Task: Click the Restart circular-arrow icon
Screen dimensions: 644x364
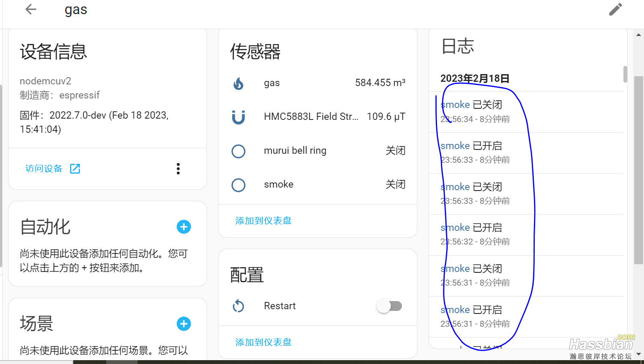Action: pos(238,306)
